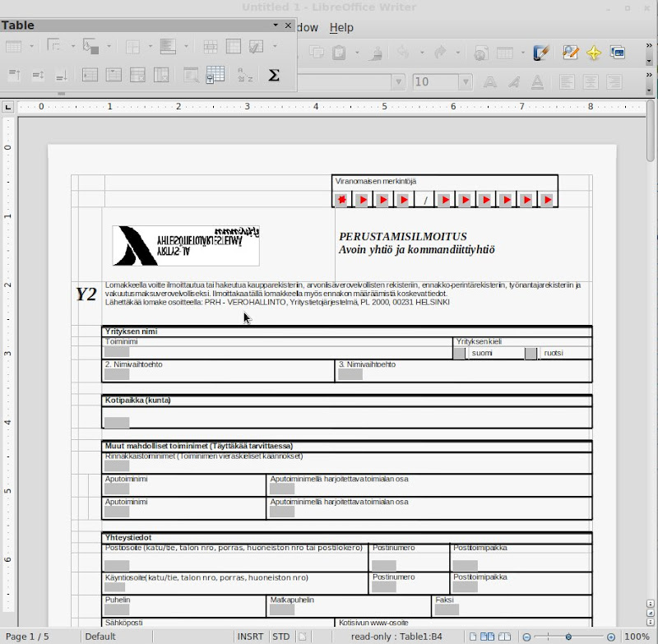Open Find & Replace toolbar icon
This screenshot has width=658, height=644.
click(570, 53)
